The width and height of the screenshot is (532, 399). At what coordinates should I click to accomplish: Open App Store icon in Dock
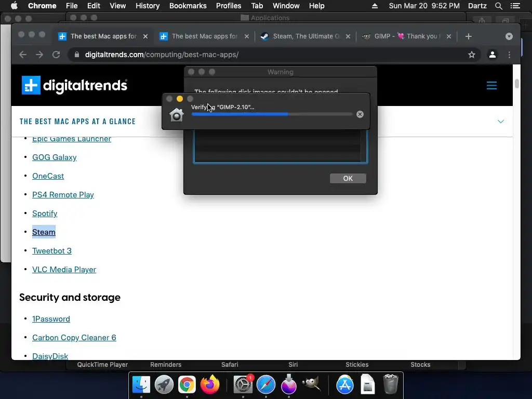(x=345, y=384)
